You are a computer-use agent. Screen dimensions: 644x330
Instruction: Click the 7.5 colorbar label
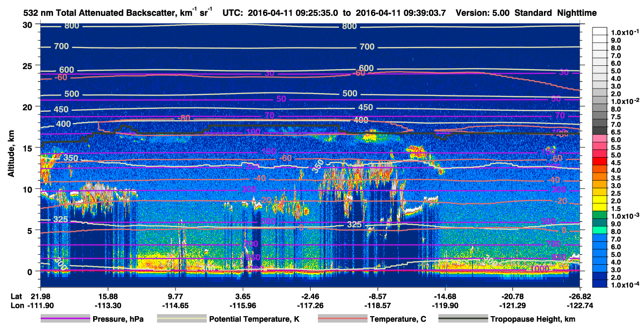[x=615, y=116]
